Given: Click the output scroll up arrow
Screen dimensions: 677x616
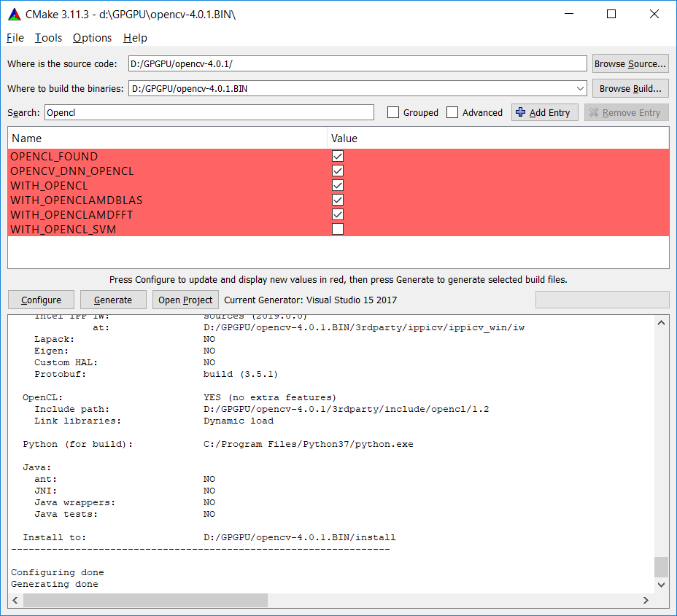Looking at the screenshot, I should coord(661,323).
